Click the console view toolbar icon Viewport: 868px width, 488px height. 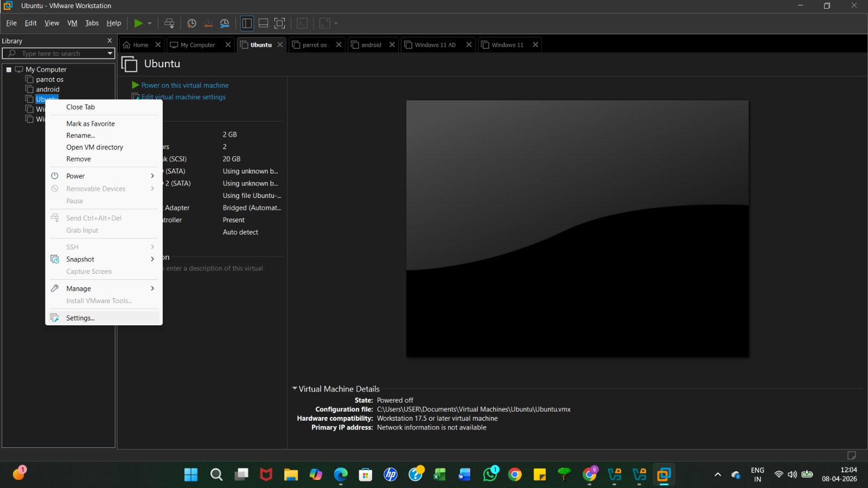(302, 23)
